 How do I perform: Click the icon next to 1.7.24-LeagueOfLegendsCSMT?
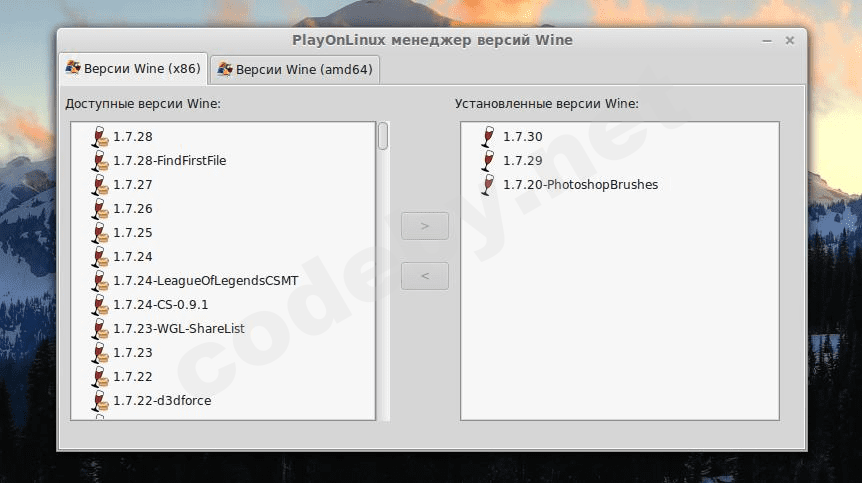(100, 281)
